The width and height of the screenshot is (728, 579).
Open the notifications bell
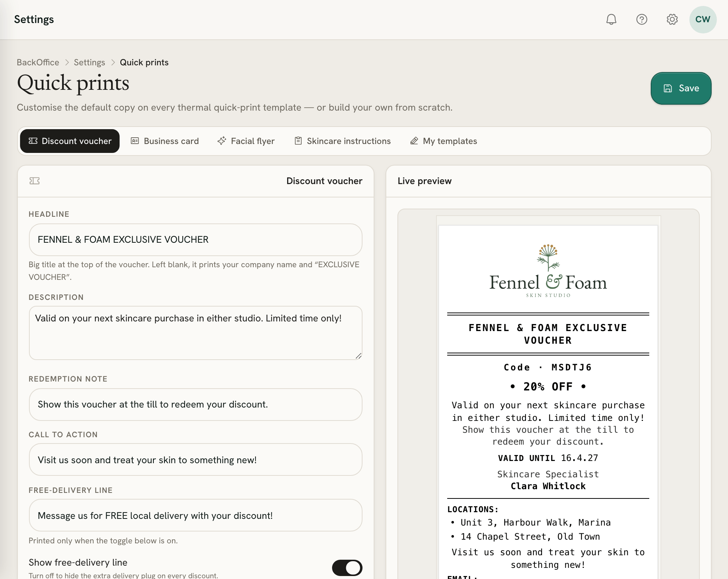(x=611, y=19)
